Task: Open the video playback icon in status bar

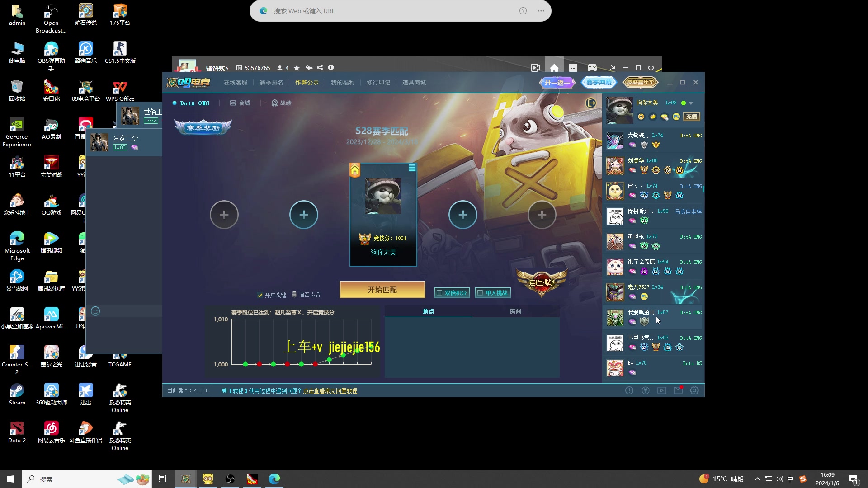Action: point(662,390)
